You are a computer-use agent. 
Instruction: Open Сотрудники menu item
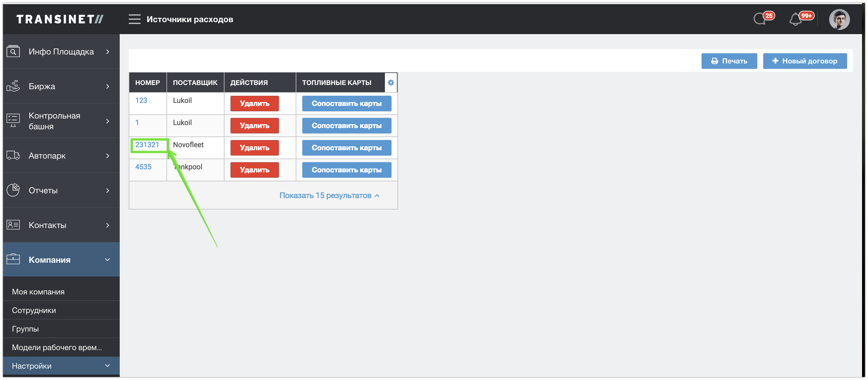coord(34,310)
